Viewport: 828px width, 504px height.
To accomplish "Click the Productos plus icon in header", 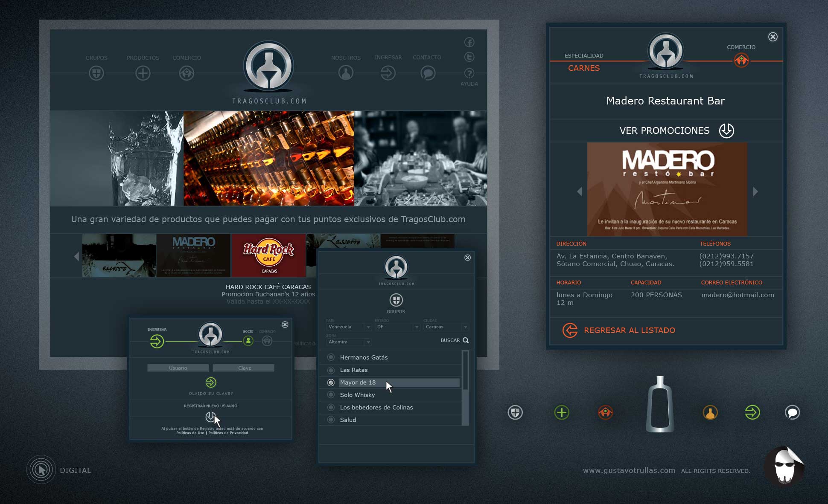I will coord(143,73).
